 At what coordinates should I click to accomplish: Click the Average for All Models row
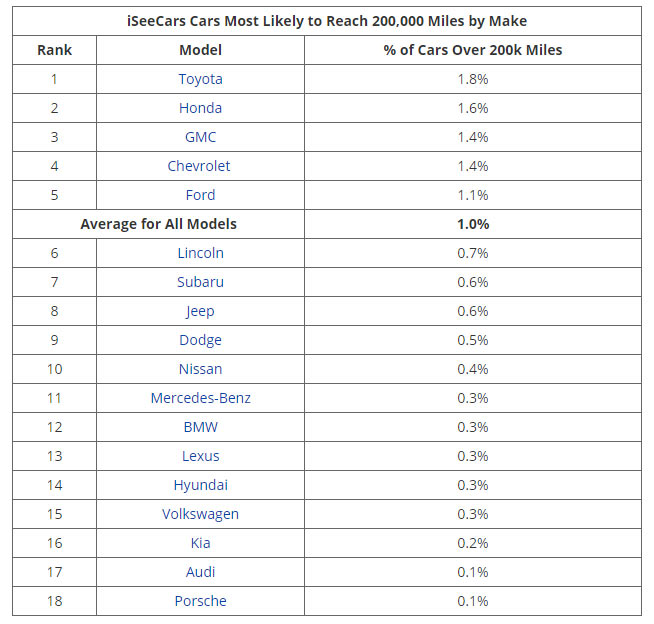click(159, 224)
